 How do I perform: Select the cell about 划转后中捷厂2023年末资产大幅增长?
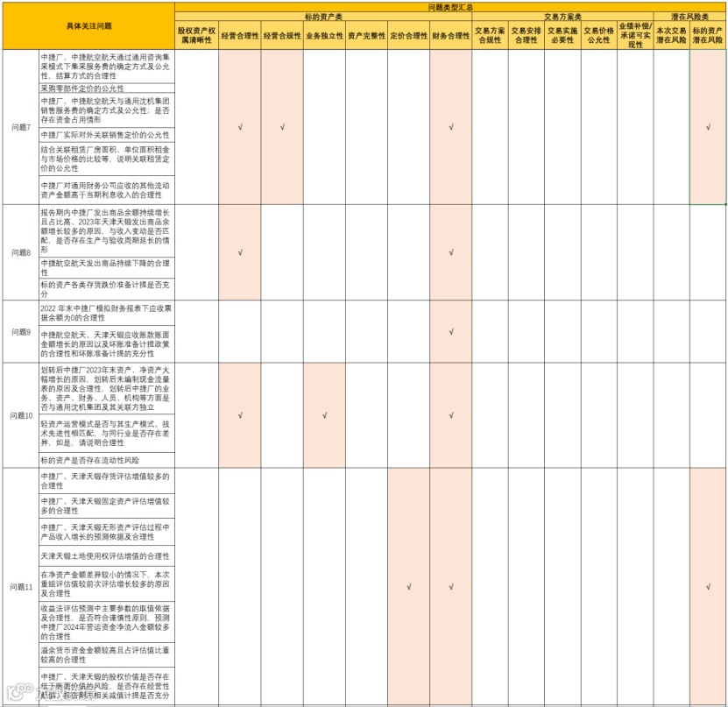coord(107,389)
